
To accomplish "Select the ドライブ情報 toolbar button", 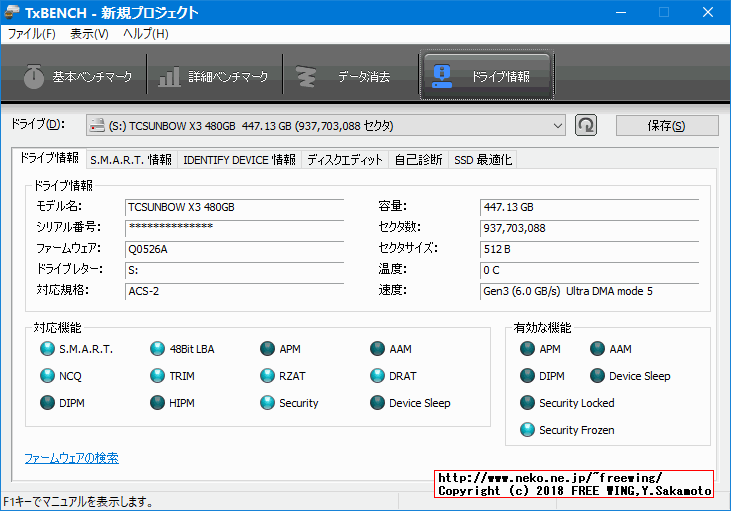I will (x=487, y=75).
